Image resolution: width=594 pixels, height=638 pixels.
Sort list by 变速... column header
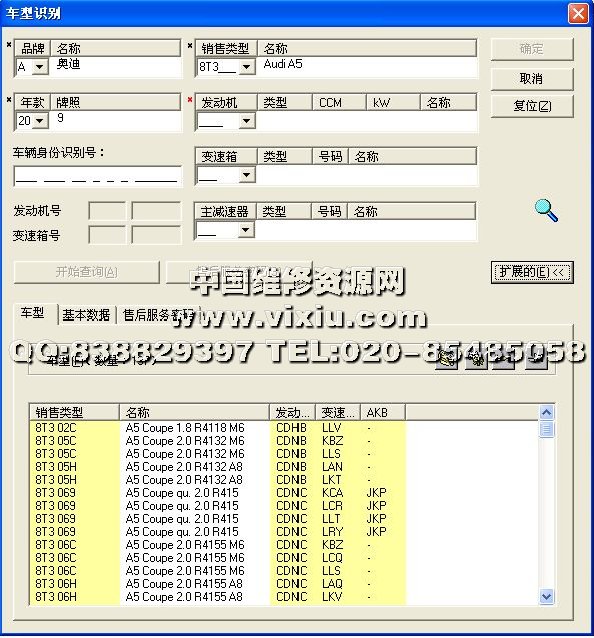click(x=338, y=413)
